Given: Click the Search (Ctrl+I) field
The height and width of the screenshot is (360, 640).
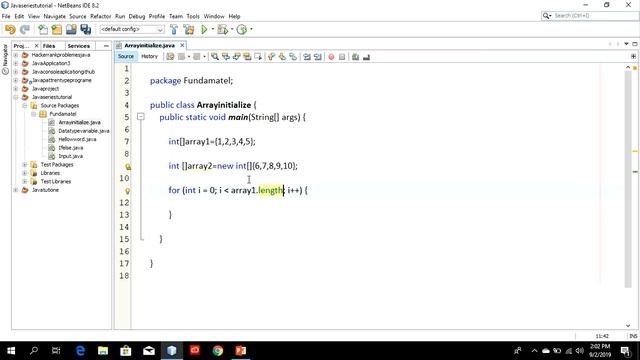Looking at the screenshot, I should tap(590, 16).
